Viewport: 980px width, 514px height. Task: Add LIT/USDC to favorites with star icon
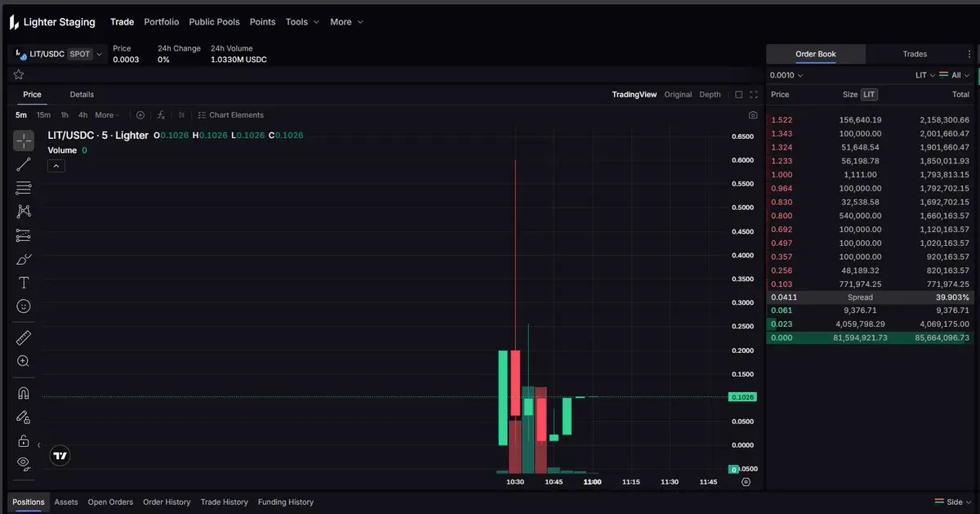coord(19,74)
